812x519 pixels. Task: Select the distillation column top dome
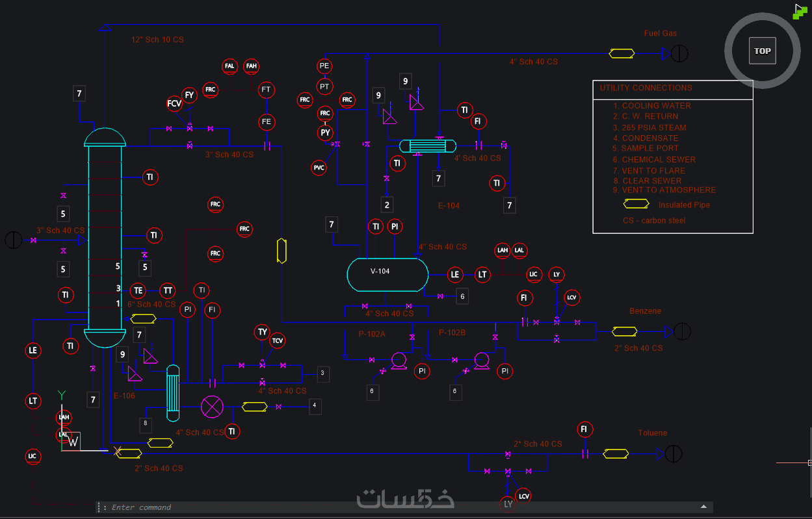pos(105,136)
